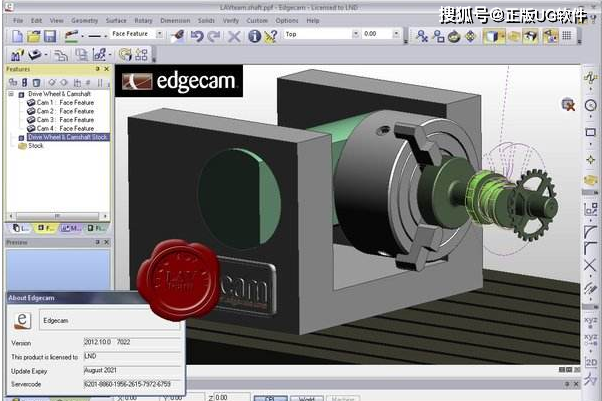Click the graph feature icon in second row

coord(99,55)
